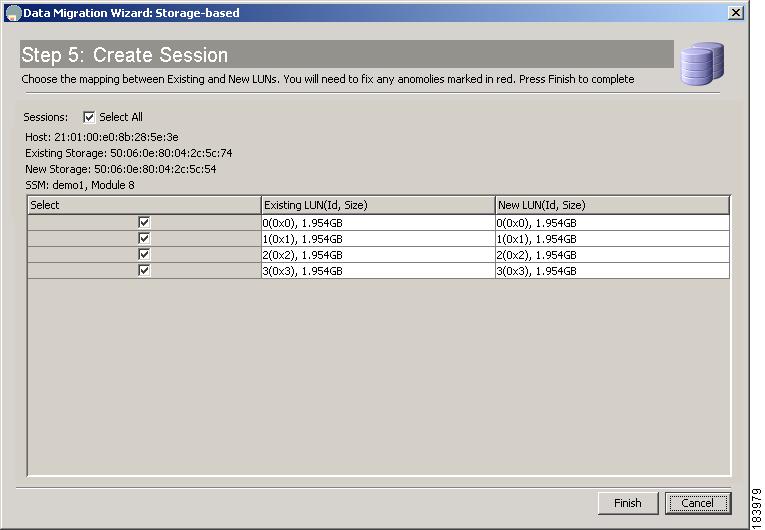
Task: Click the Finish button
Action: (628, 503)
